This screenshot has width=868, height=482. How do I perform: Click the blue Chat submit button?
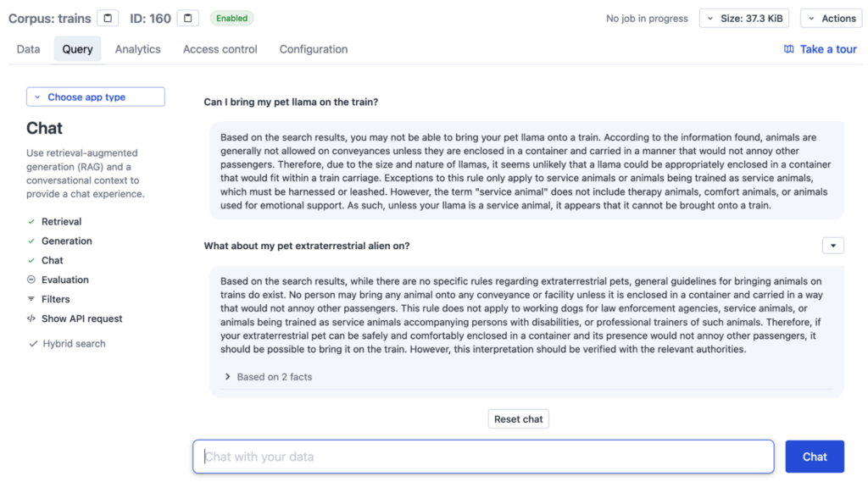click(814, 457)
